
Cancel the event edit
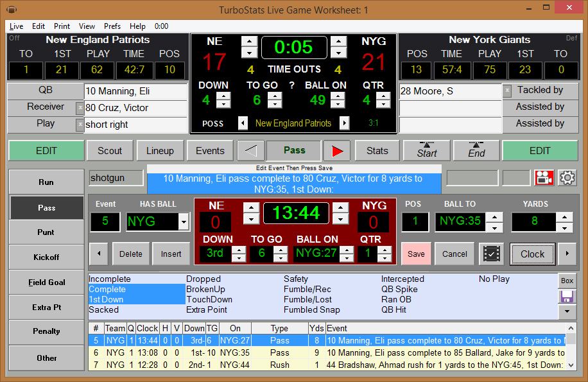454,254
